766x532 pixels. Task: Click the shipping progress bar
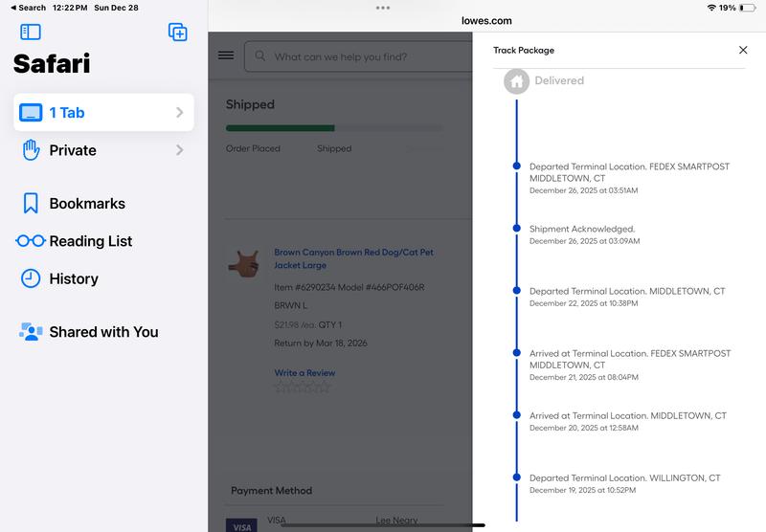334,127
